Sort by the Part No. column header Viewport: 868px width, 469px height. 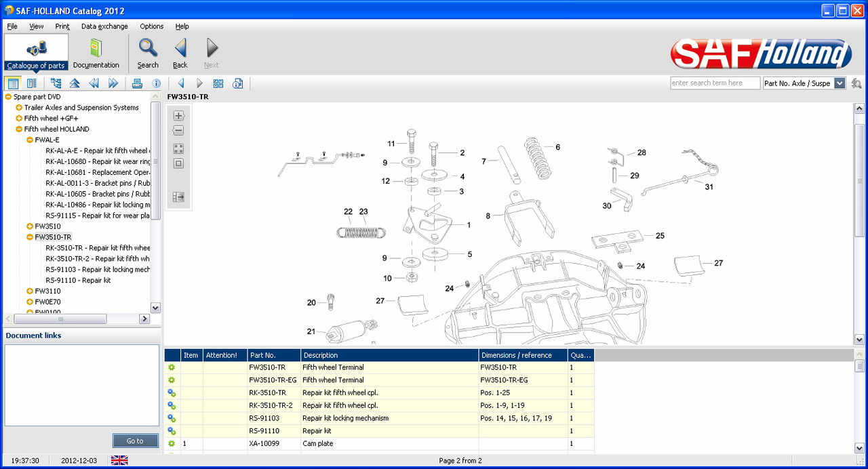(x=274, y=355)
